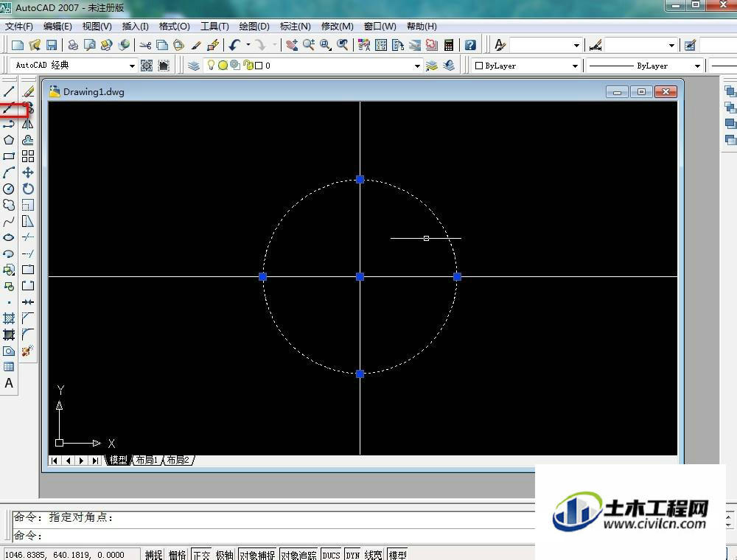This screenshot has height=560, width=737.
Task: Expand the layer list dropdown
Action: (x=417, y=66)
